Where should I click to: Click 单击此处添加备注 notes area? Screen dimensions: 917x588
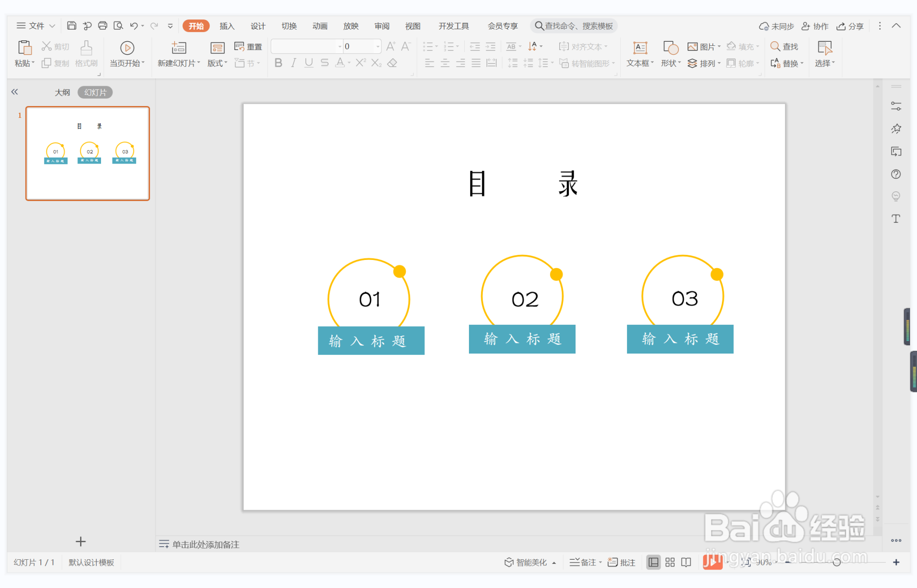click(x=206, y=544)
